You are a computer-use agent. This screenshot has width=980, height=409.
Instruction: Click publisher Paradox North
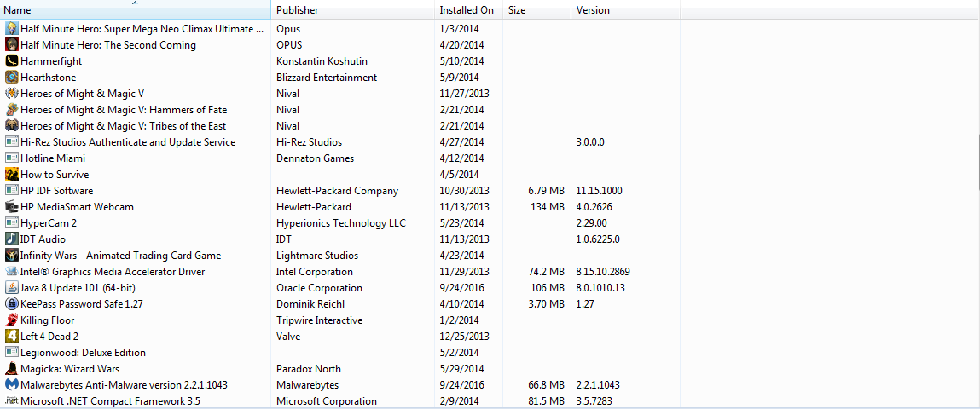tap(309, 369)
